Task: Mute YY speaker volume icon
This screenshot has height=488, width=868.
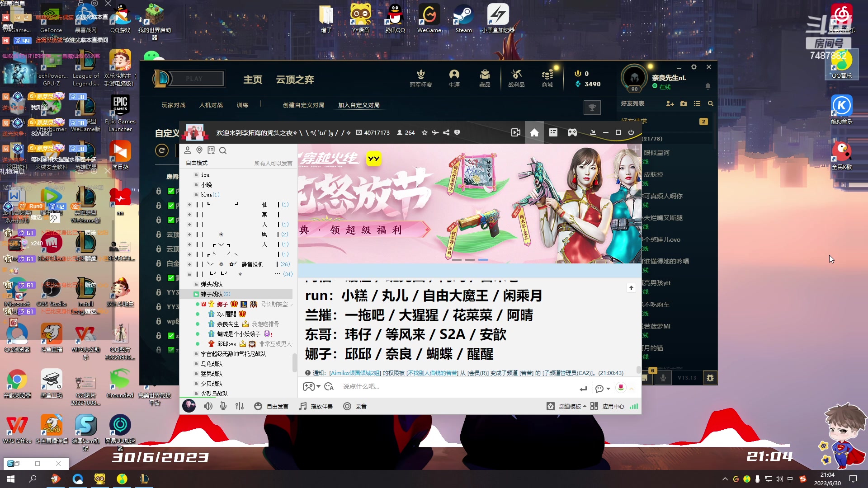Action: [208, 406]
